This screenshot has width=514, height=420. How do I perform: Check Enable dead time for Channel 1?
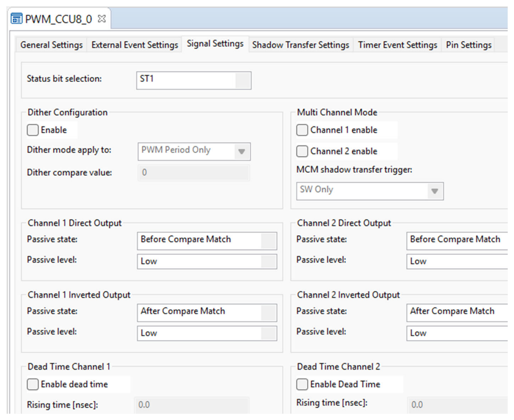click(x=33, y=384)
